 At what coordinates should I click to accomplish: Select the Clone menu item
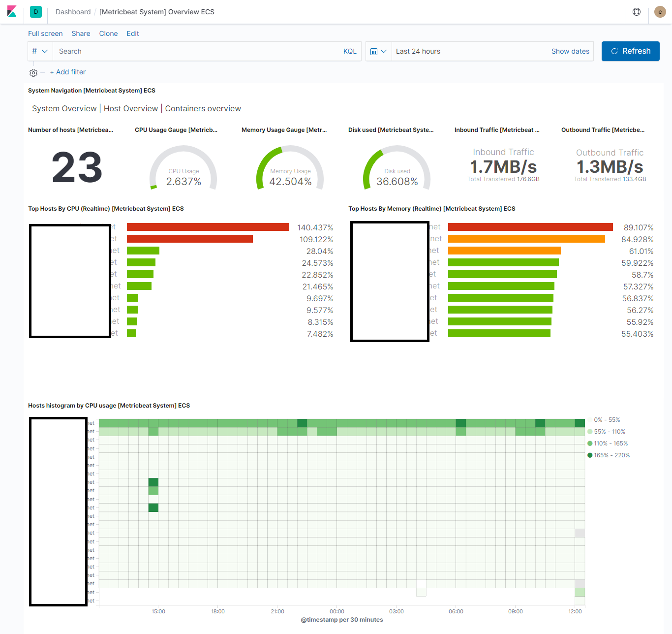[109, 33]
